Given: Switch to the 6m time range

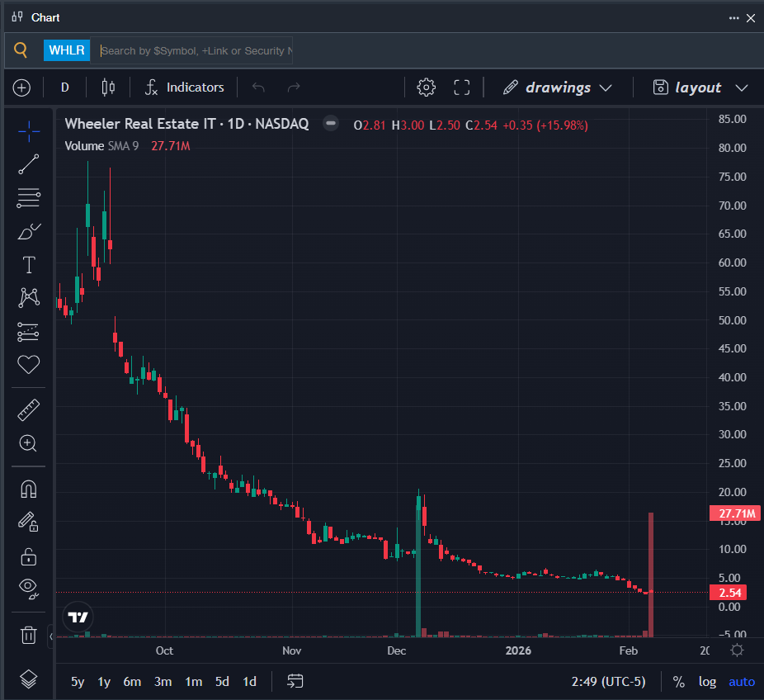Looking at the screenshot, I should tap(132, 682).
